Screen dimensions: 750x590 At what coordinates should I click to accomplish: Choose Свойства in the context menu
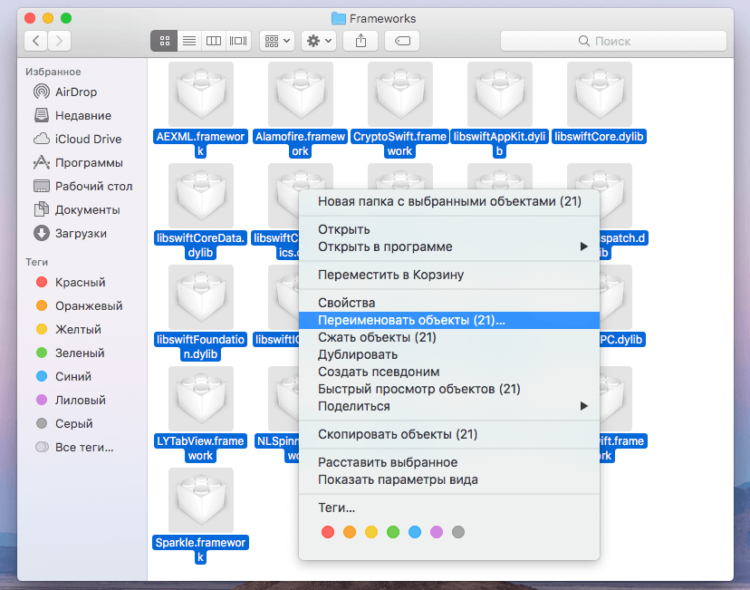[x=449, y=303]
